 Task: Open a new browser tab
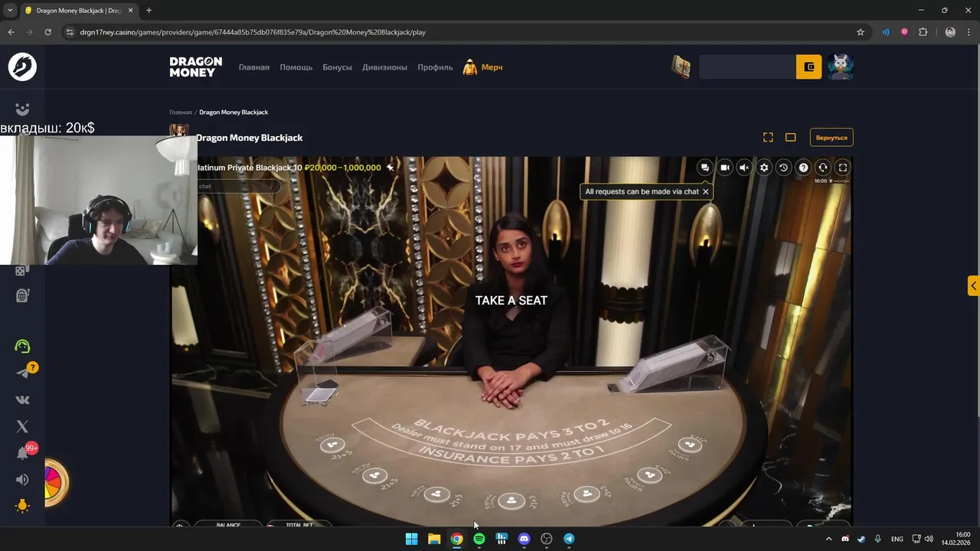[149, 10]
